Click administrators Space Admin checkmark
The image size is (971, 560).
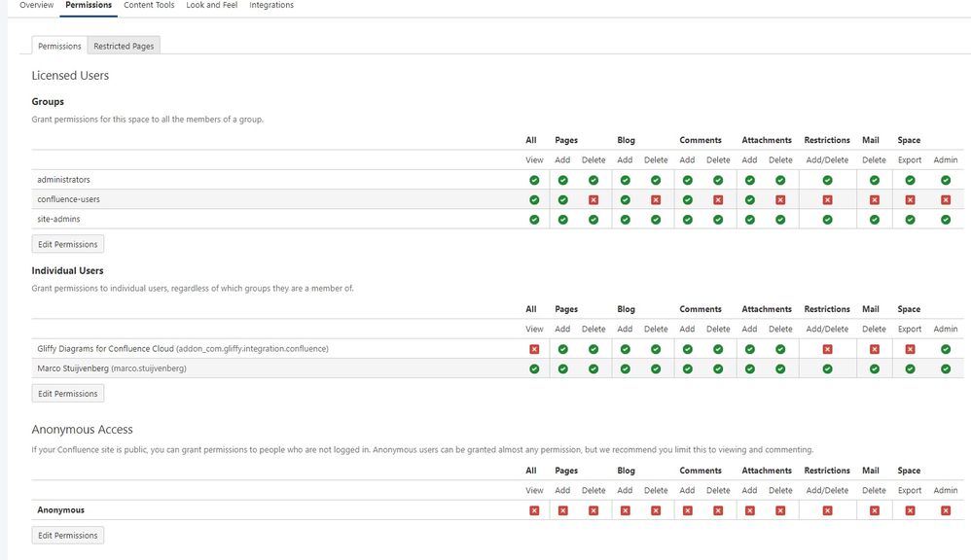pyautogui.click(x=946, y=180)
